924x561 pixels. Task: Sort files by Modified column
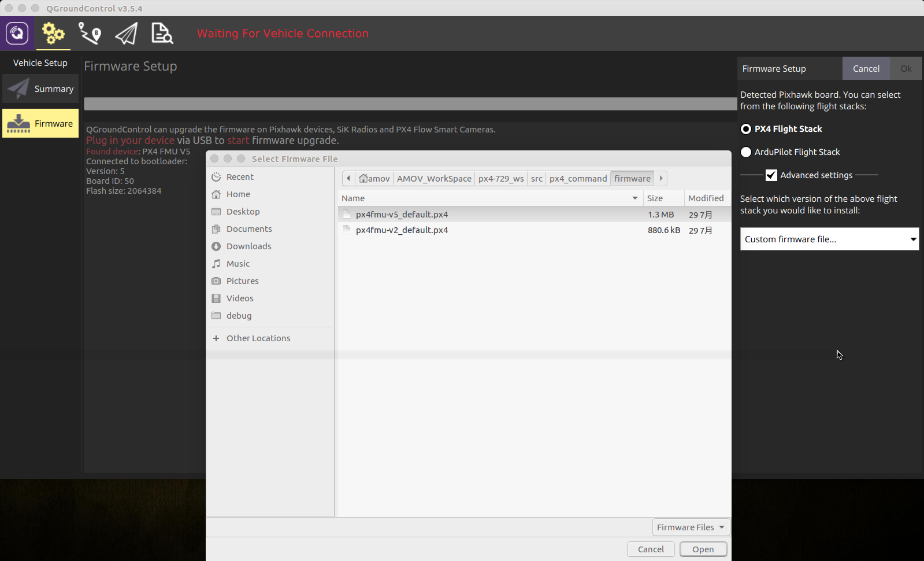(707, 198)
